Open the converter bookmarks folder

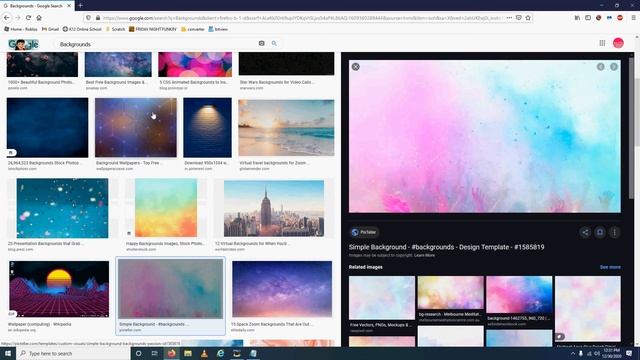pyautogui.click(x=193, y=29)
